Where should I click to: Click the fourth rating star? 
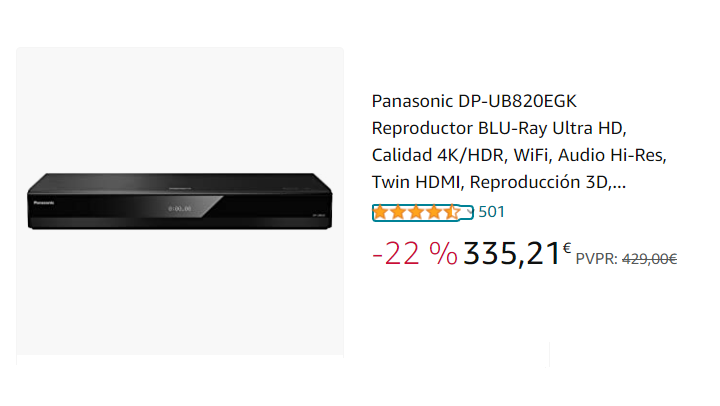coord(434,212)
